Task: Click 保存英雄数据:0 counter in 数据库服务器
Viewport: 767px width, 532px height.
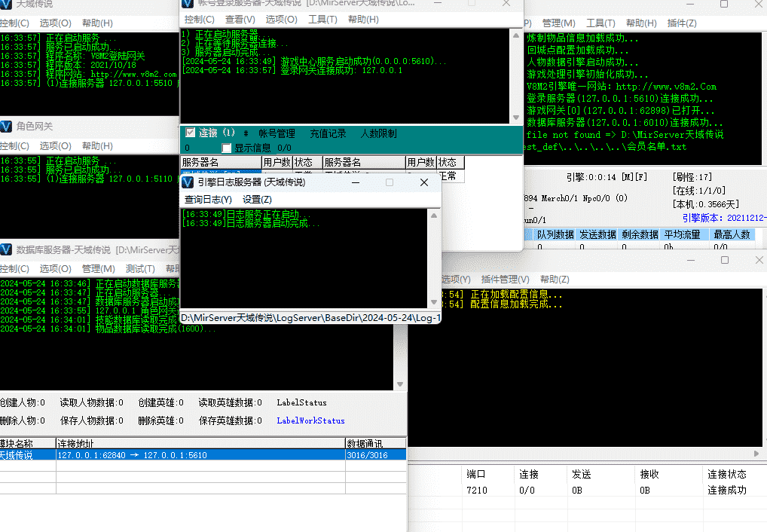Action: pyautogui.click(x=230, y=420)
